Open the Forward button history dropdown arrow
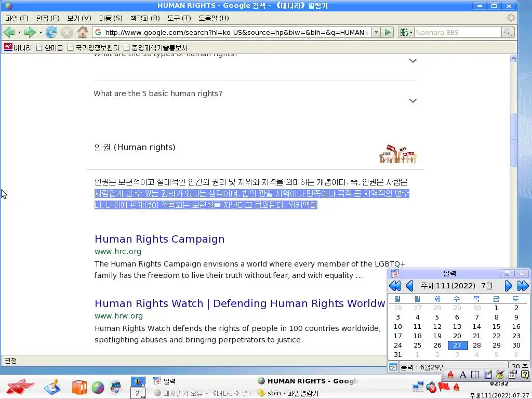 pos(41,33)
